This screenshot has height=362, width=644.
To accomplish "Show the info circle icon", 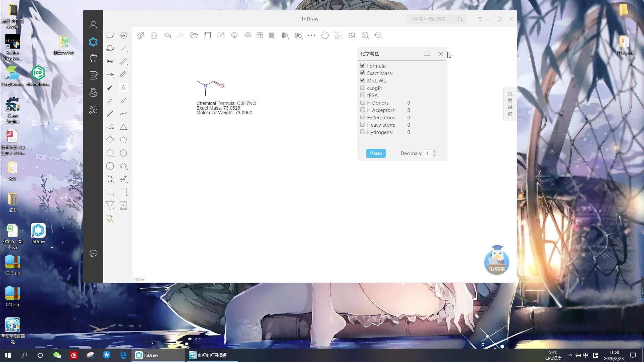I will 325,35.
